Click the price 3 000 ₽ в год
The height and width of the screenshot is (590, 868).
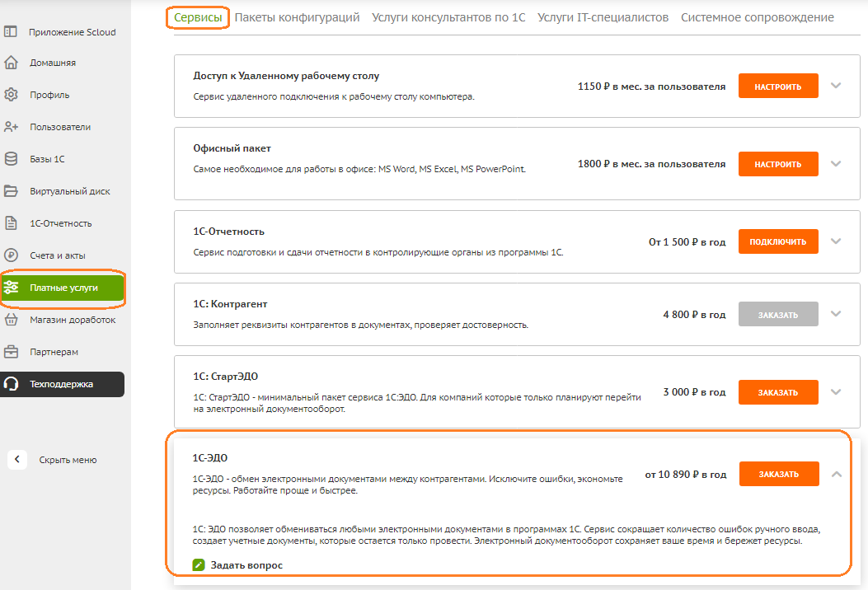click(694, 392)
